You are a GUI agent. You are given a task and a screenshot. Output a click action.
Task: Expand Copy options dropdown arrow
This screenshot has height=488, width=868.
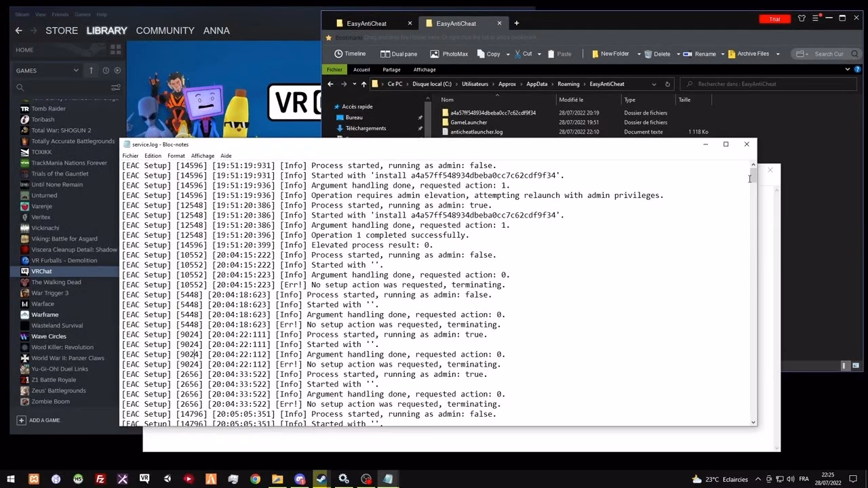[507, 54]
